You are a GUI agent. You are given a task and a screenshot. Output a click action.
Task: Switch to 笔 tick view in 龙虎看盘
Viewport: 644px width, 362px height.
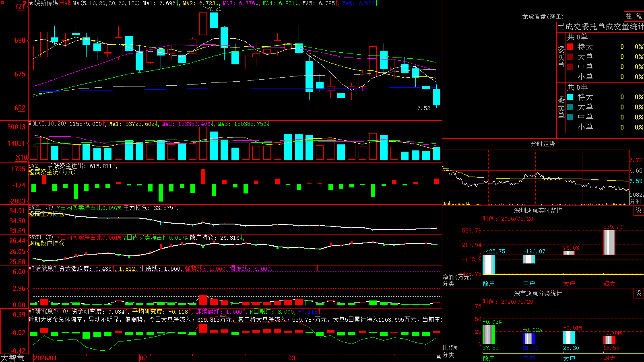tap(639, 16)
